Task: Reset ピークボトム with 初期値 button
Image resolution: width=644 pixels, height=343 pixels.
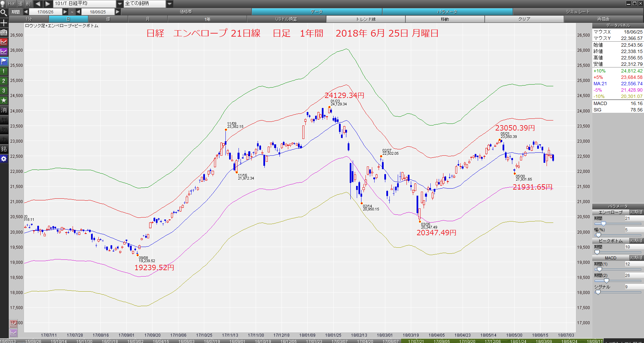Action: (x=636, y=241)
